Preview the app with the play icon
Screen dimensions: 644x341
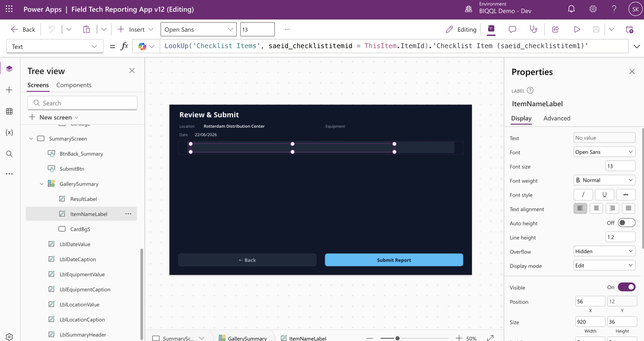point(577,29)
